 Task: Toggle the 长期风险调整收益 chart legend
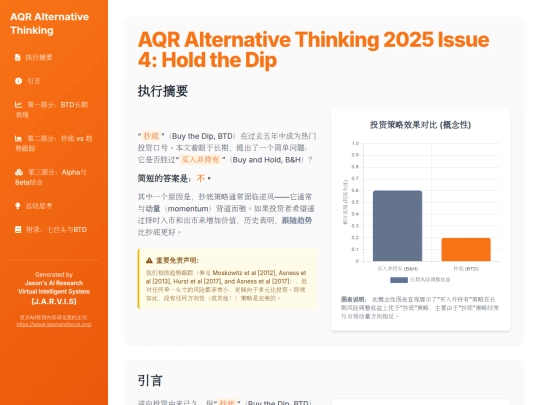coord(420,280)
